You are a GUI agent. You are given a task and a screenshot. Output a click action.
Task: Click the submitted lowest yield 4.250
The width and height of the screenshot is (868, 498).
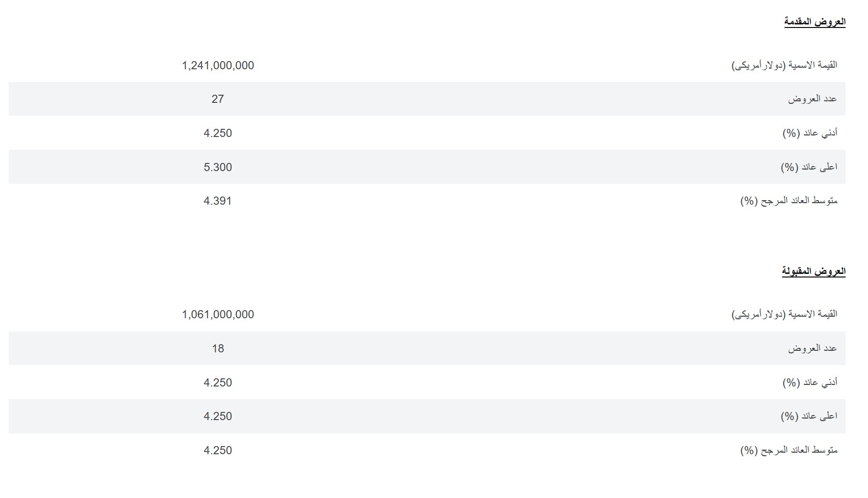pos(218,133)
